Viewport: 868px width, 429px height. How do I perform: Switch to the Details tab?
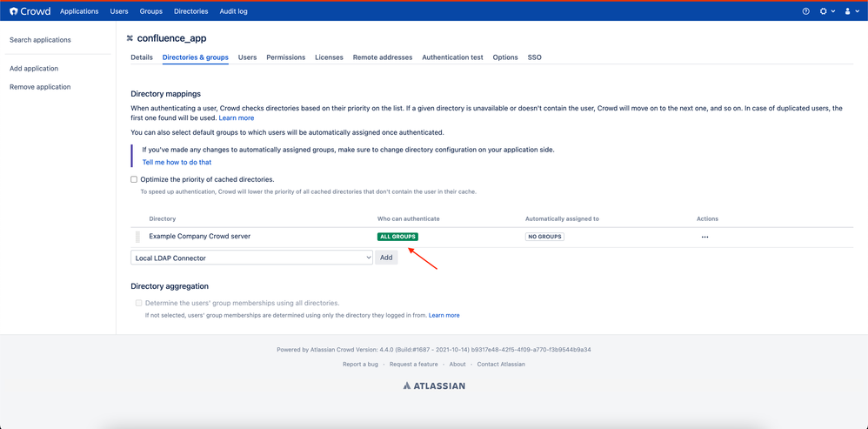[x=142, y=57]
